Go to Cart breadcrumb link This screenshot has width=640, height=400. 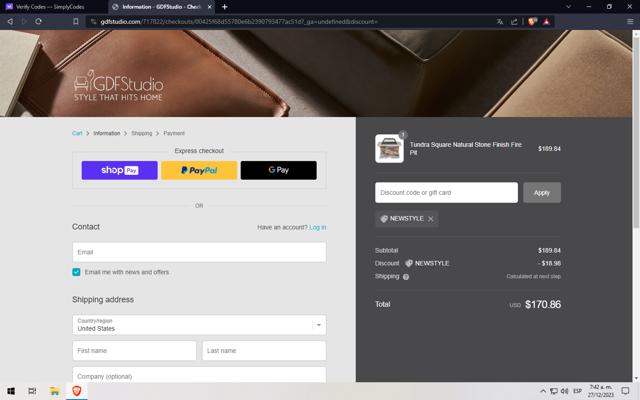77,133
